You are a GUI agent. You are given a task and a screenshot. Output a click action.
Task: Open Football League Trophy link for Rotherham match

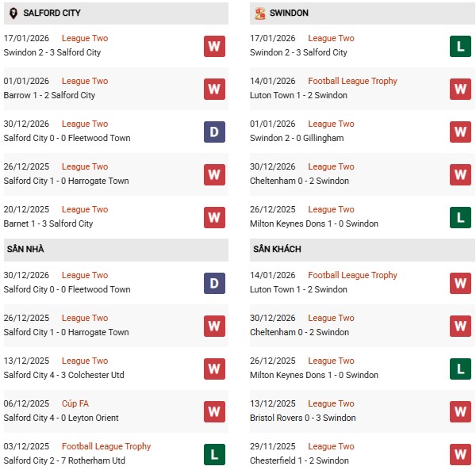[106, 446]
